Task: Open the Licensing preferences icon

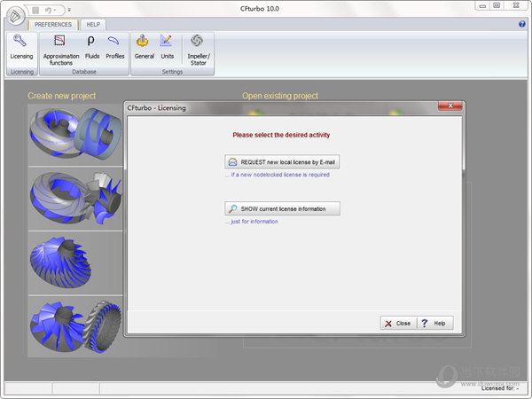Action: [21, 48]
